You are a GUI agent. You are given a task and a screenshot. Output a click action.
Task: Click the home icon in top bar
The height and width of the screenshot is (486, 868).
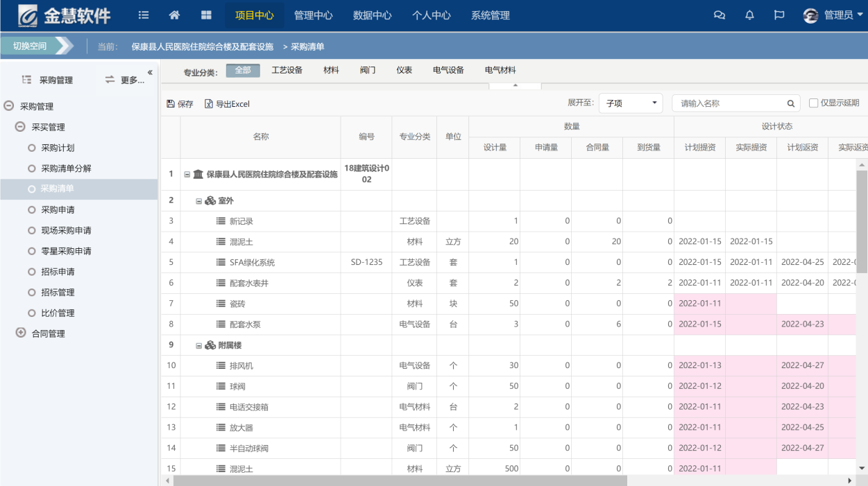(175, 15)
